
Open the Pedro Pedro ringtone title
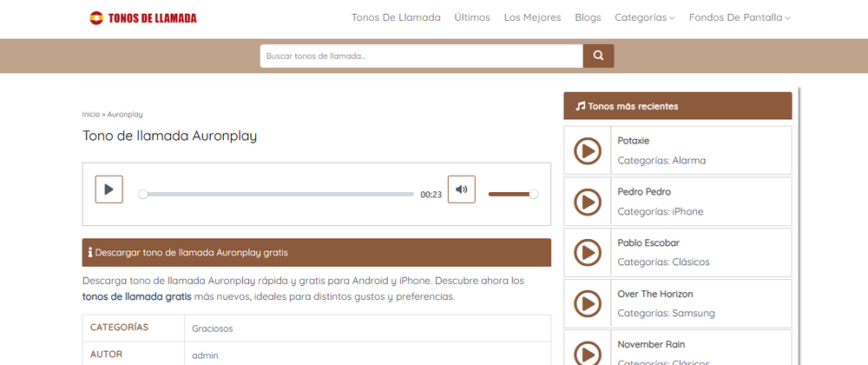tap(644, 192)
